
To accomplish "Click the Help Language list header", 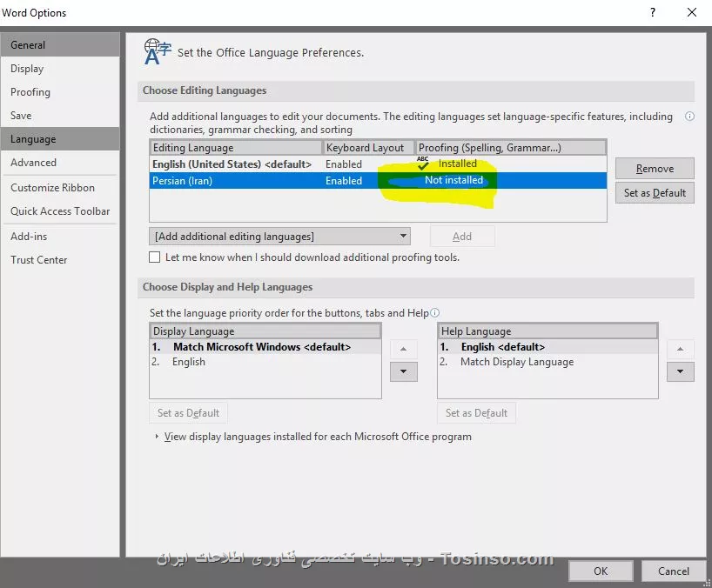I will (x=547, y=331).
